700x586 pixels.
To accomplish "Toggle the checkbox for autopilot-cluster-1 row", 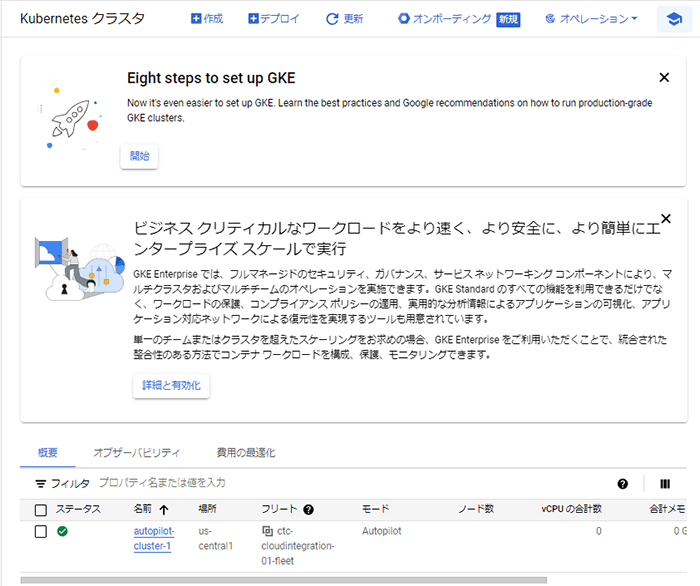I will click(41, 532).
